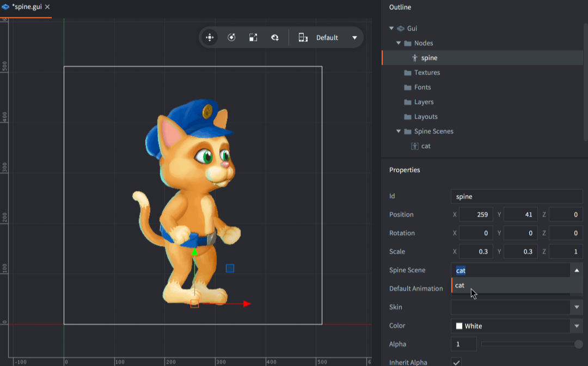This screenshot has width=588, height=366.
Task: Select the Move tool in toolbar
Action: [x=209, y=38]
